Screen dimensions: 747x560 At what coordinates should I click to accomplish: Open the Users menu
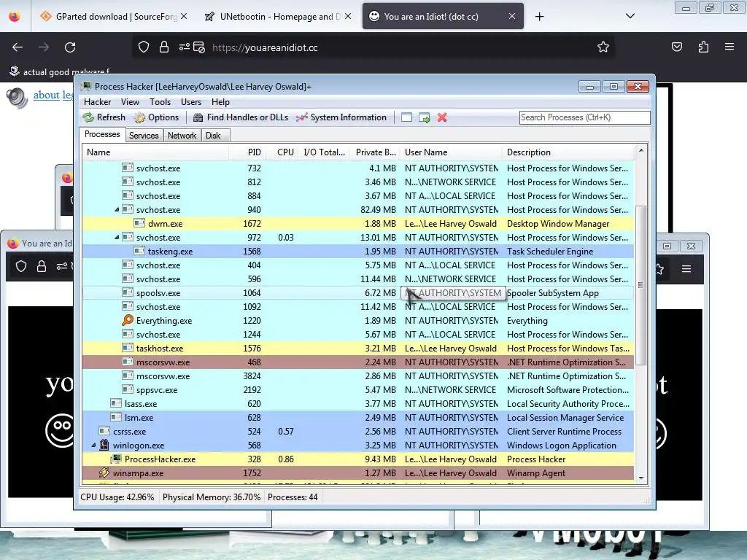pyautogui.click(x=191, y=102)
